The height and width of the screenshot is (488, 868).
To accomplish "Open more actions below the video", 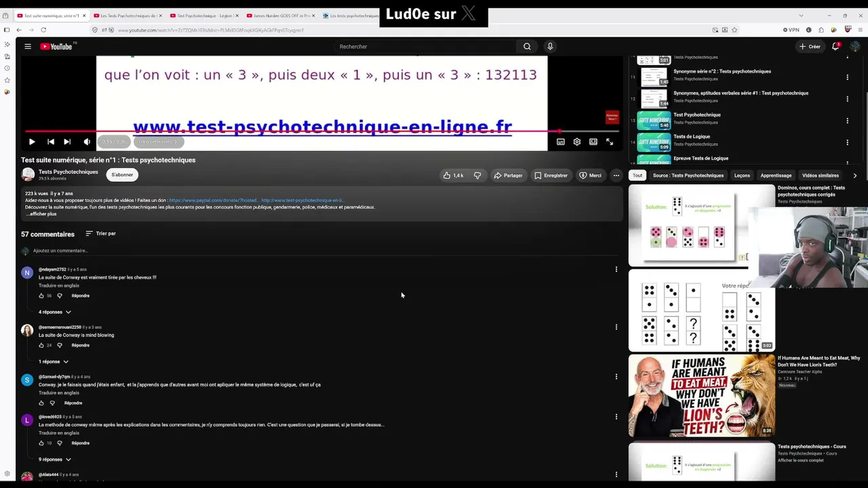I will click(x=616, y=176).
